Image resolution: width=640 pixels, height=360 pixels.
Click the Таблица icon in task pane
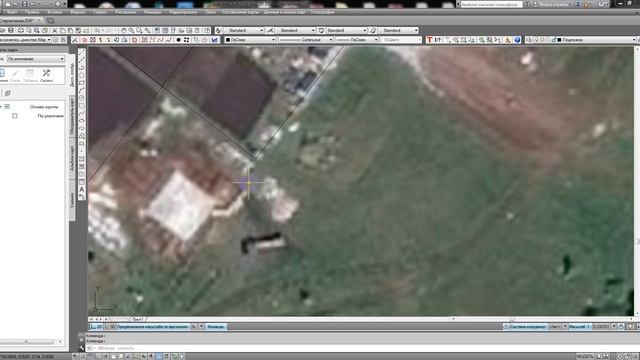tap(30, 75)
